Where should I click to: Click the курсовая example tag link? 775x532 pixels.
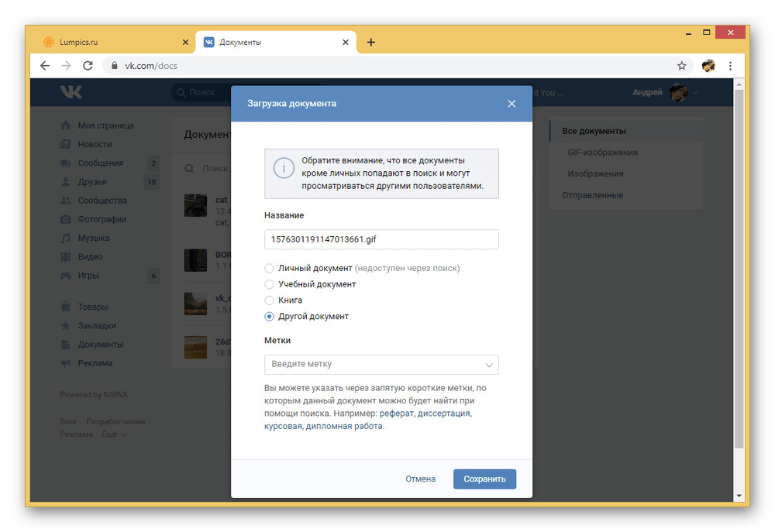pos(283,426)
